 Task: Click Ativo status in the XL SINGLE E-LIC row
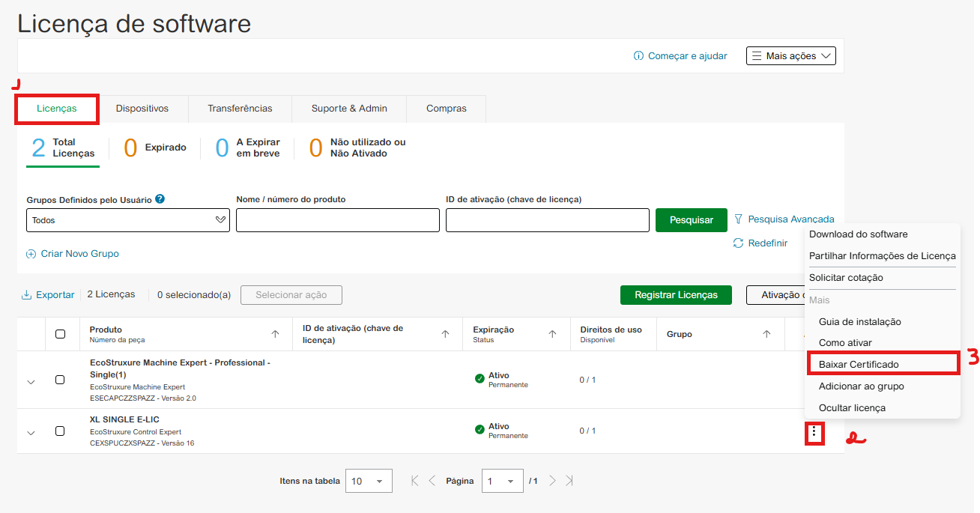[499, 426]
